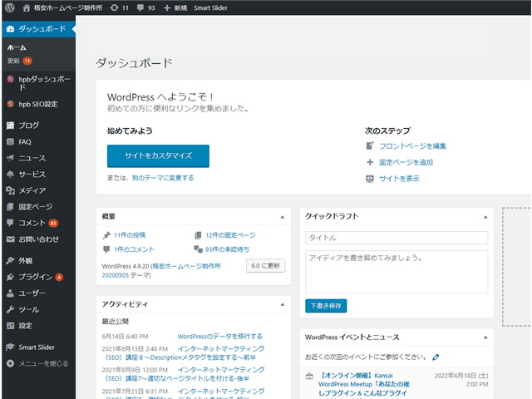The height and width of the screenshot is (399, 532).
Task: Collapse menu via メニューを閉じる arrow icon
Action: (x=10, y=363)
